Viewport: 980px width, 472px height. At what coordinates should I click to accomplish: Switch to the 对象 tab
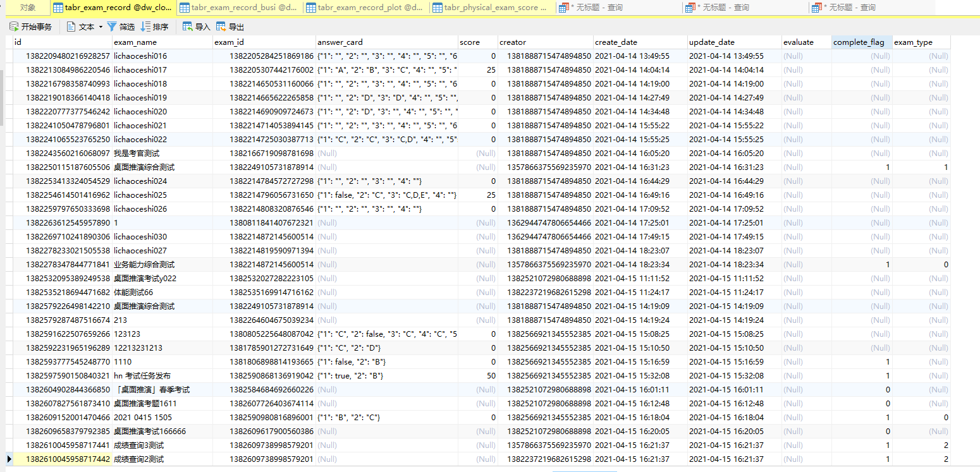(x=28, y=8)
